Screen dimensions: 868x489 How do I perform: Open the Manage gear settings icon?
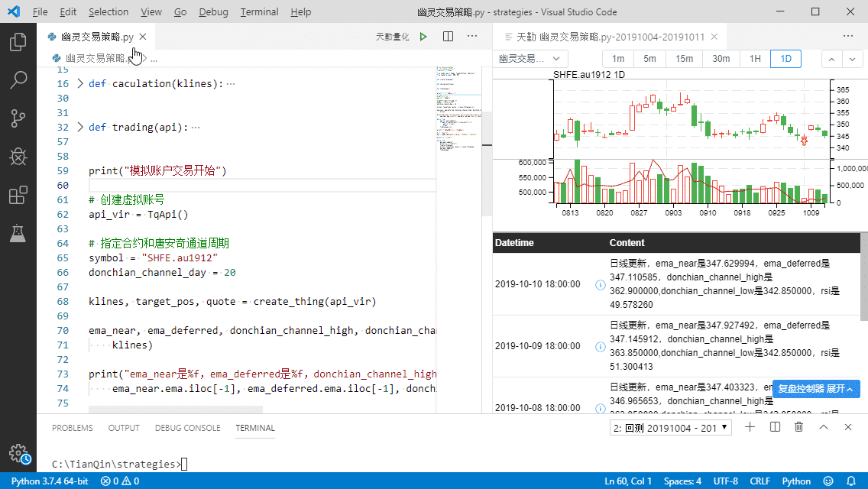[x=19, y=454]
